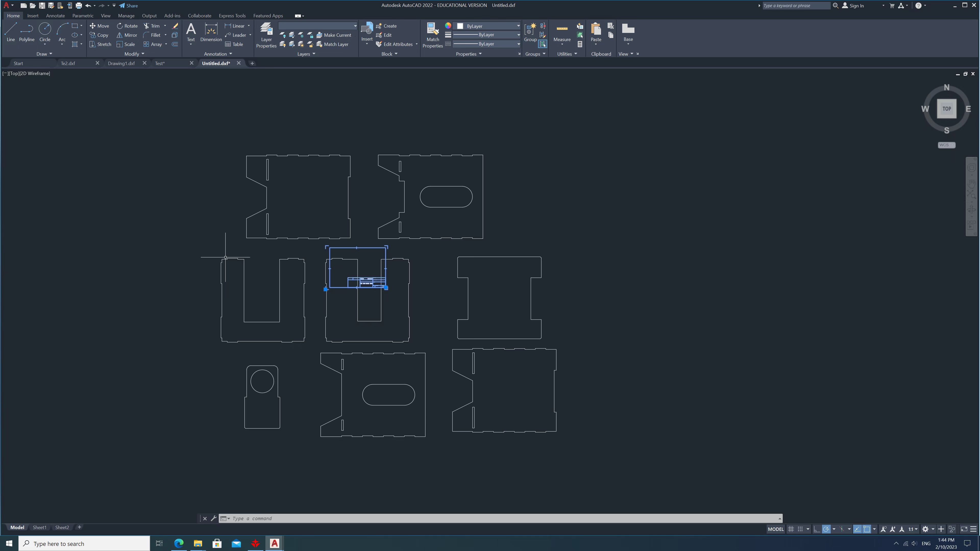Click the Share button
Viewport: 980px width, 551px height.
pyautogui.click(x=129, y=6)
